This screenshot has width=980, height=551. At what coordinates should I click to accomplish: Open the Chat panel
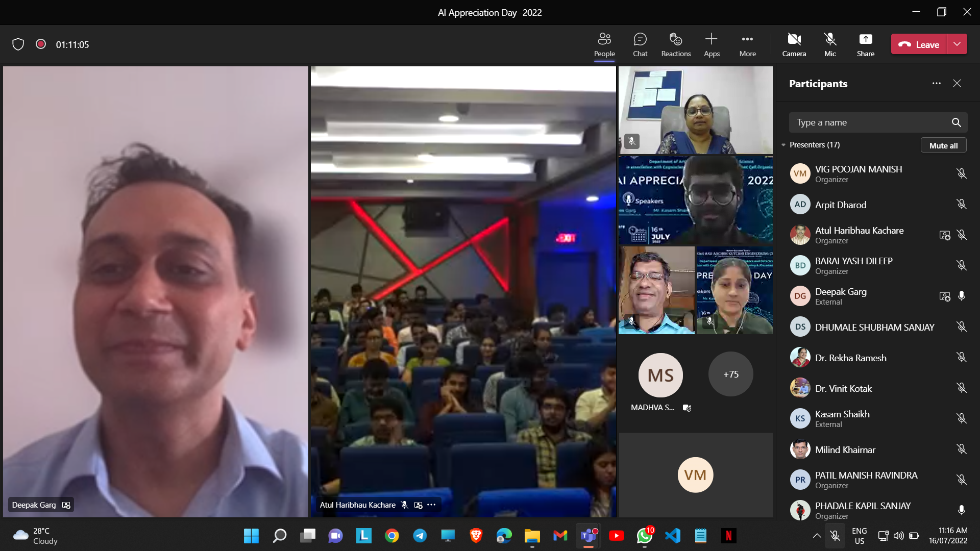point(640,44)
